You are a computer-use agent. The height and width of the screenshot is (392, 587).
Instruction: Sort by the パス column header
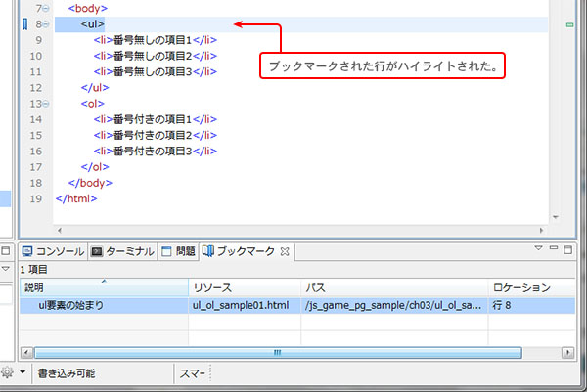coord(394,287)
